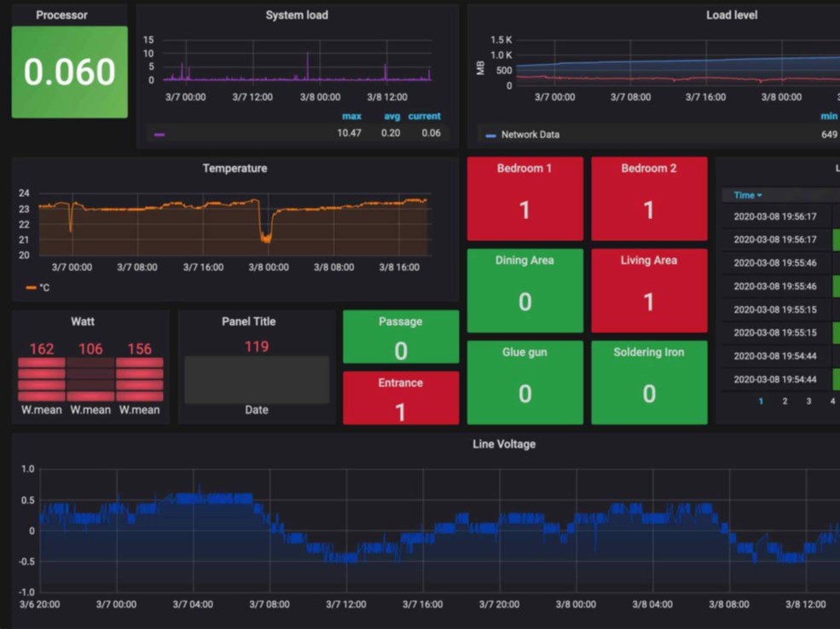Open the System load panel title menu
The image size is (840, 629).
[296, 15]
